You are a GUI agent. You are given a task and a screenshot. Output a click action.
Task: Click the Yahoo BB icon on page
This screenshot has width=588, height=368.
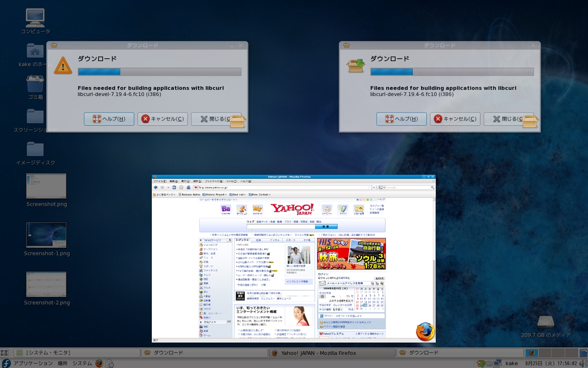point(226,210)
